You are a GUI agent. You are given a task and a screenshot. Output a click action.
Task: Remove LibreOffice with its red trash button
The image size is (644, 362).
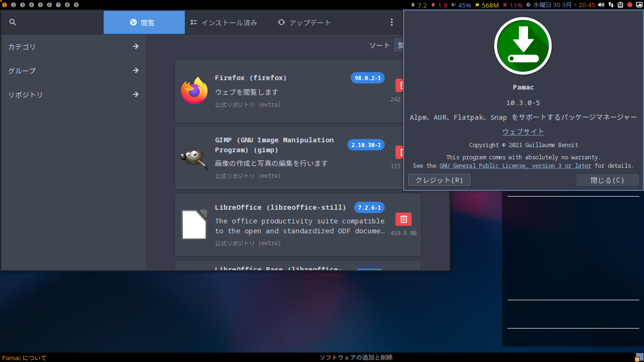[403, 219]
